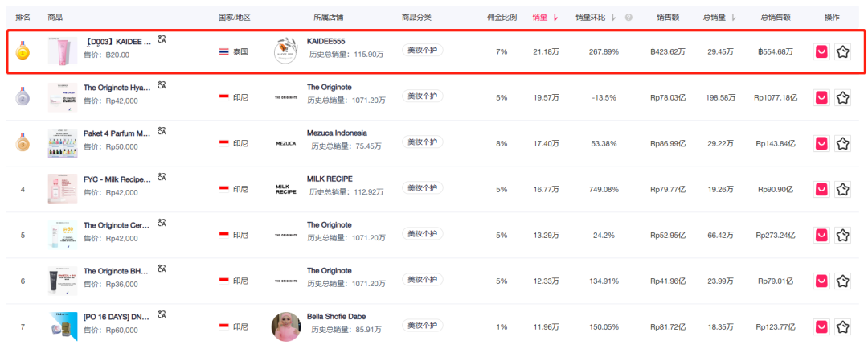
Task: Click the translate icon beside KAIDEE product
Action: click(x=162, y=39)
